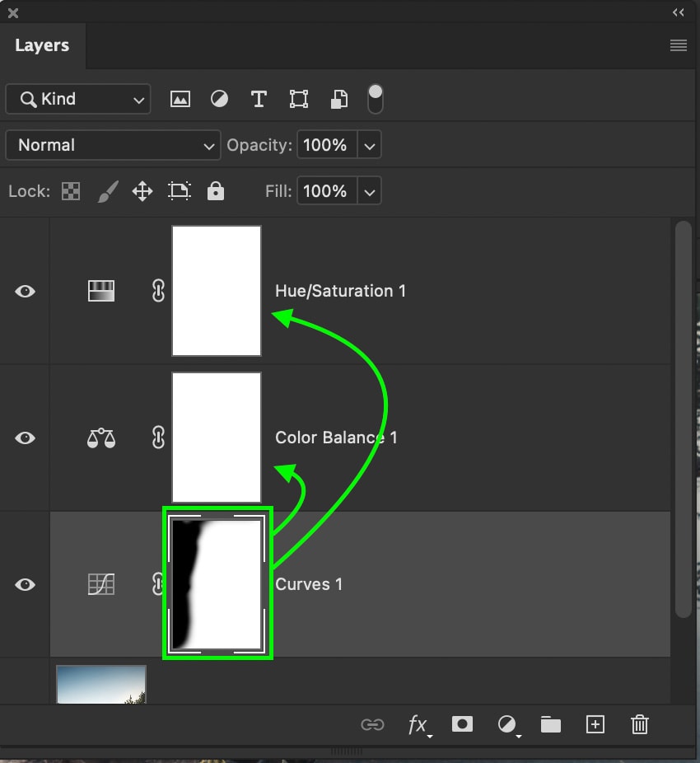Add a layer style (fx)
Screen dimensions: 700x763
(419, 725)
